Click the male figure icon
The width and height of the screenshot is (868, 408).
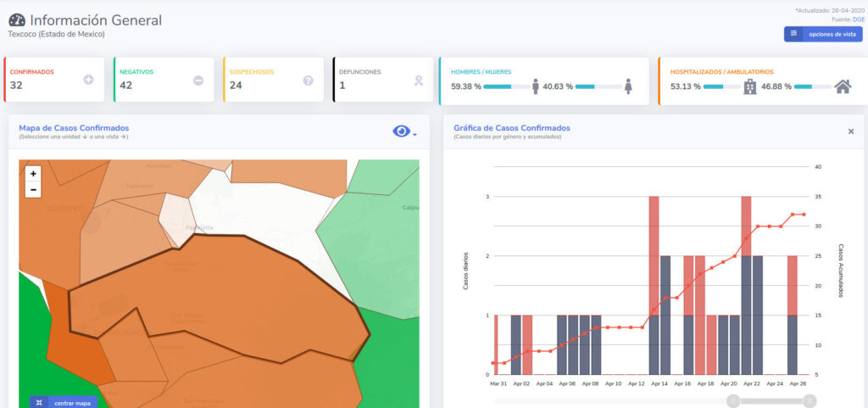536,87
